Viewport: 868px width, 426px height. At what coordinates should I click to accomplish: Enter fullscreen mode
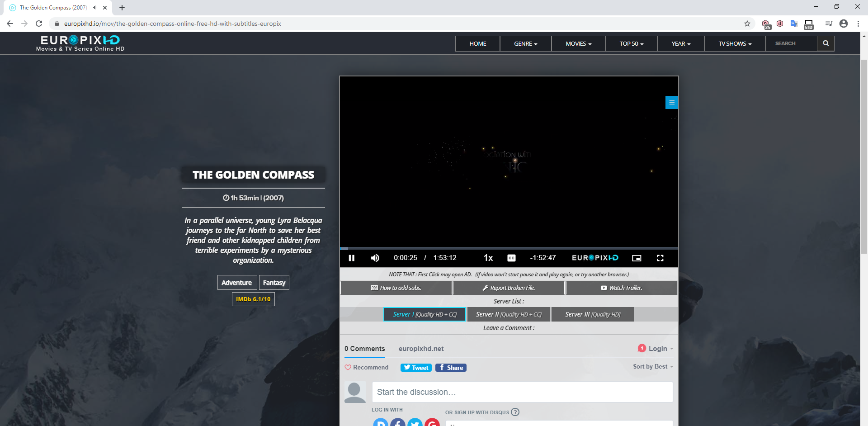(660, 258)
